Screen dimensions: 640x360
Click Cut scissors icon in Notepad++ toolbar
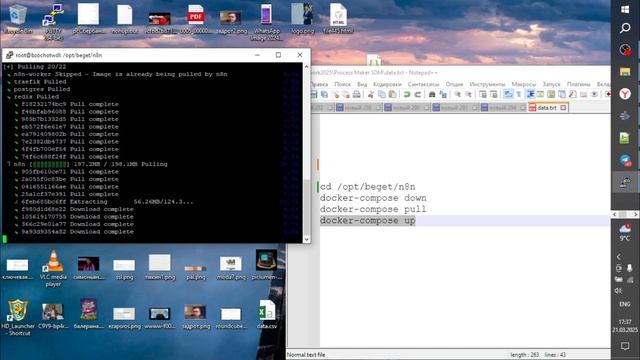(x=371, y=94)
